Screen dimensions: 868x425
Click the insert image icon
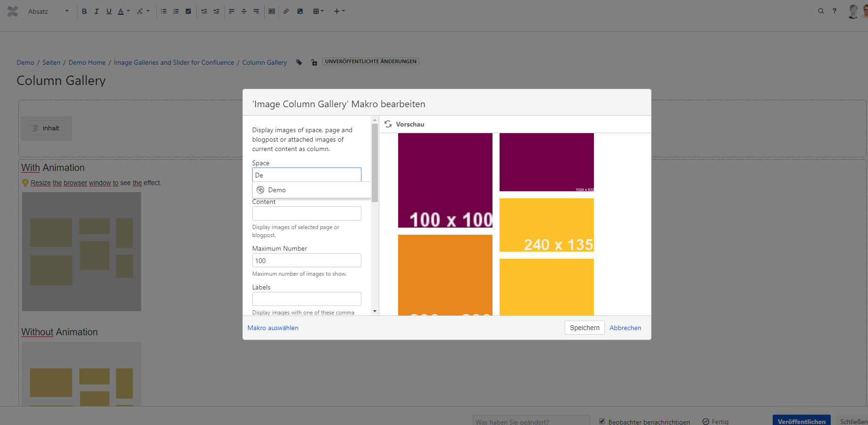click(300, 11)
